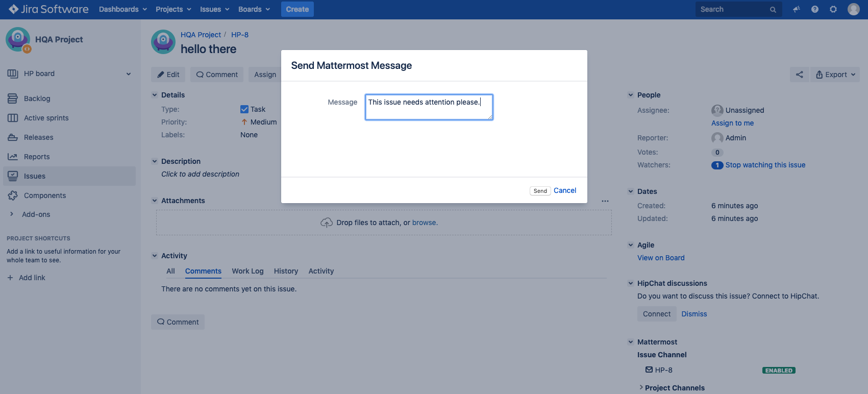The image size is (868, 394).
Task: Switch to the Work Log tab
Action: pos(247,271)
